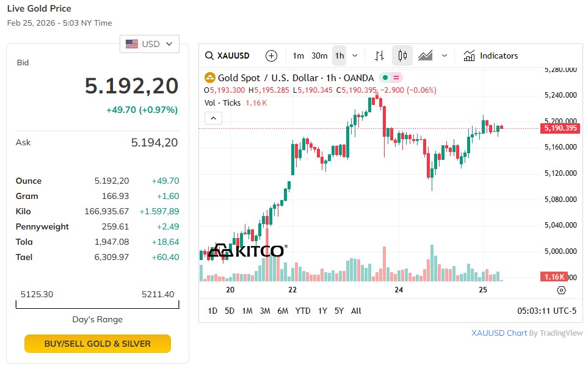Screen dimensions: 588x365
Task: Collapse the indicator legend chevron
Action: pos(212,118)
